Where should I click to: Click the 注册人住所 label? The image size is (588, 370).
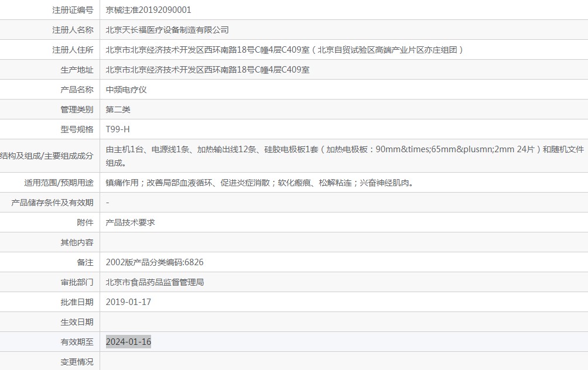coord(73,50)
